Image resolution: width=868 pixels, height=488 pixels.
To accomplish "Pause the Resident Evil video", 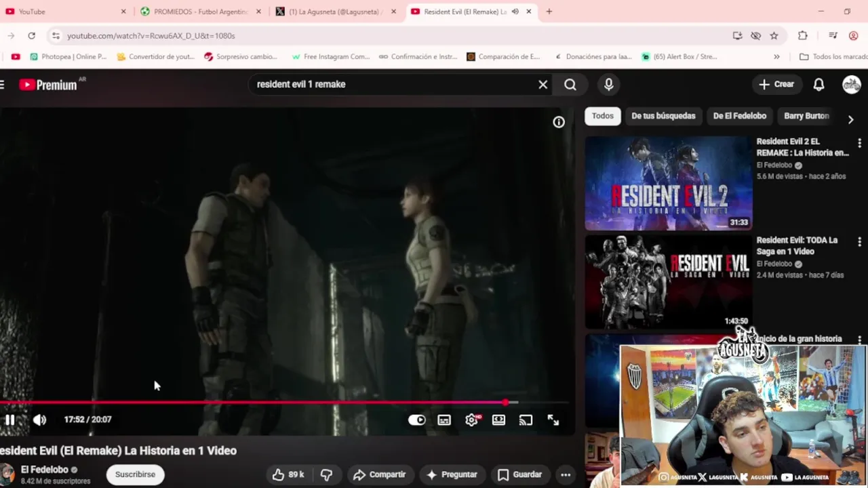I will click(x=9, y=420).
